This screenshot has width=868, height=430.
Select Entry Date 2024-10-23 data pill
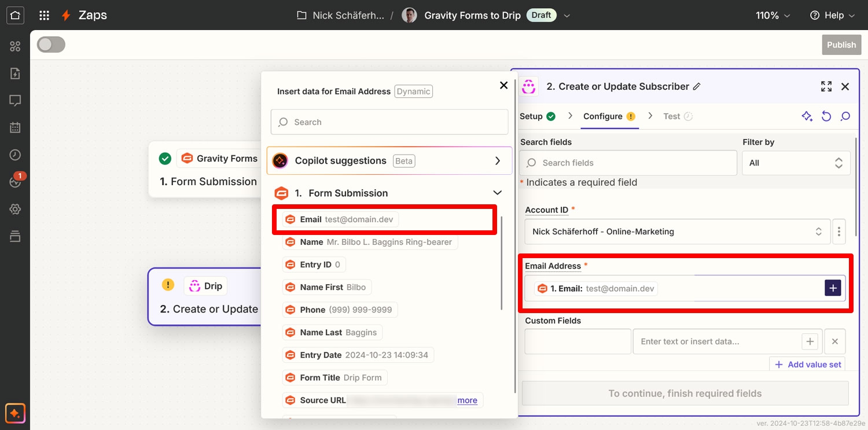(358, 355)
